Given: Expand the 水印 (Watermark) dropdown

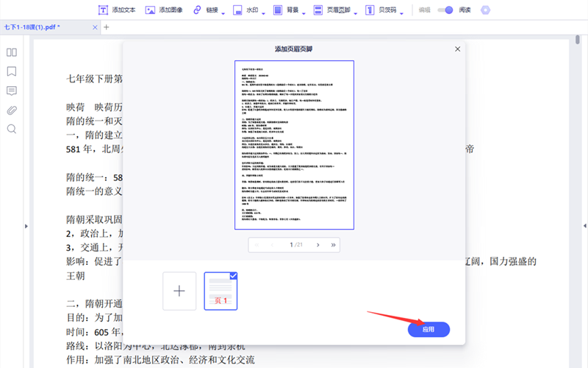Looking at the screenshot, I should tap(250, 10).
